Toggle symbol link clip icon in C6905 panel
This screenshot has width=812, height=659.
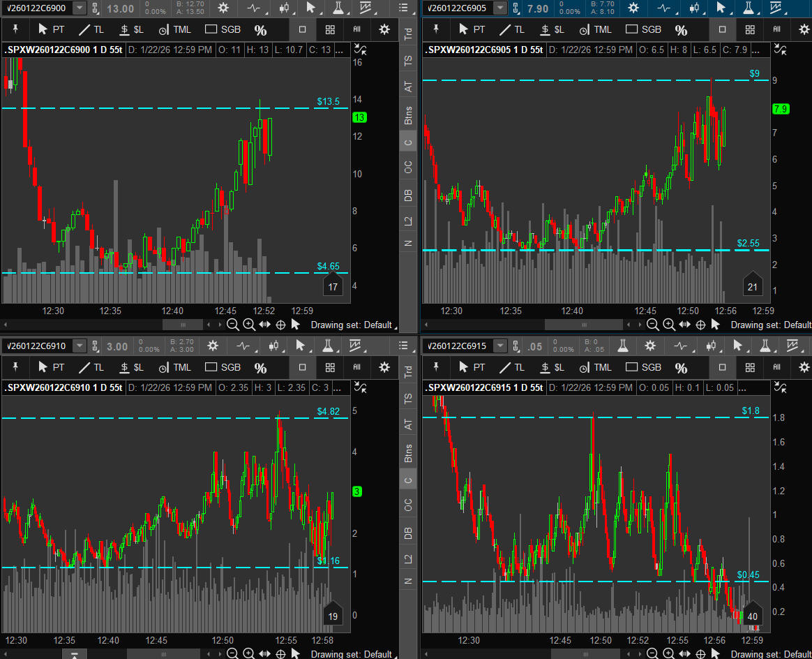point(516,8)
